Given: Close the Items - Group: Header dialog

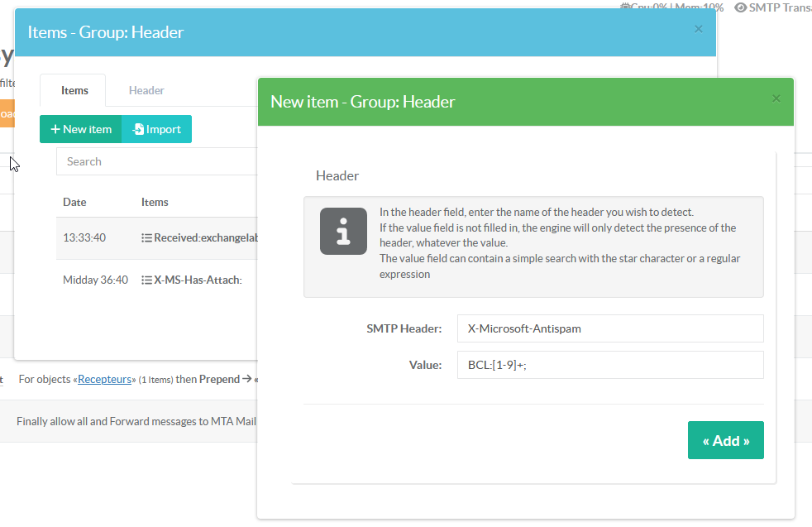Looking at the screenshot, I should coord(698,29).
